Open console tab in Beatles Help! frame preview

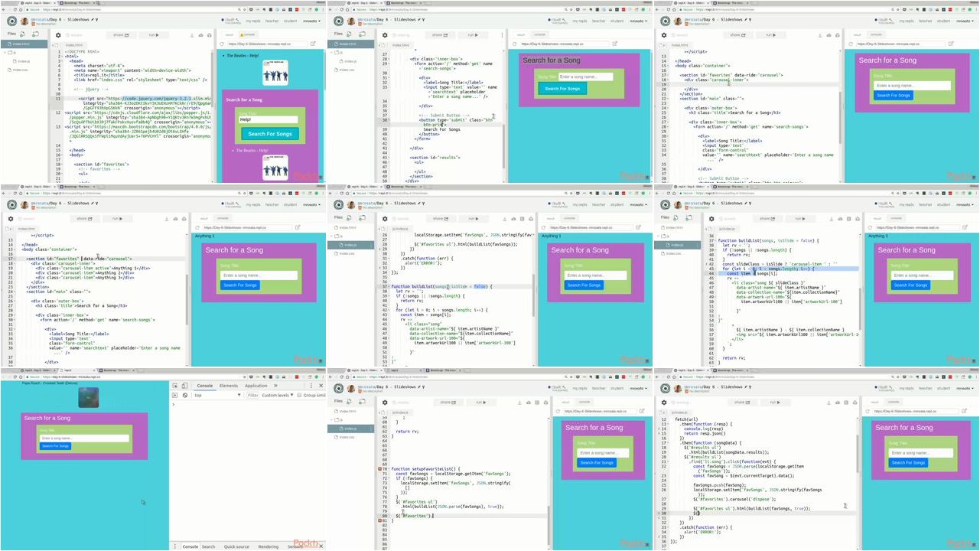249,34
